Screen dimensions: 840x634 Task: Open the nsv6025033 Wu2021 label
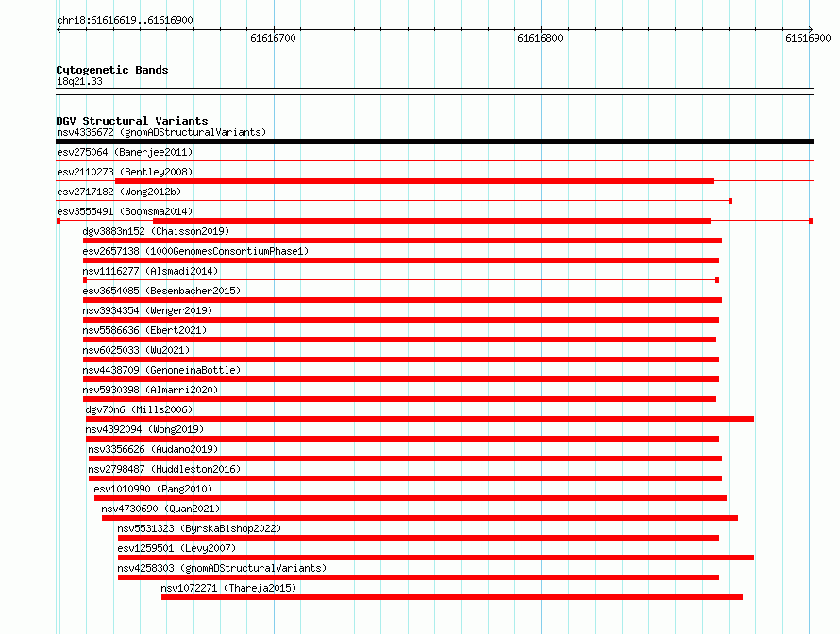pos(136,350)
